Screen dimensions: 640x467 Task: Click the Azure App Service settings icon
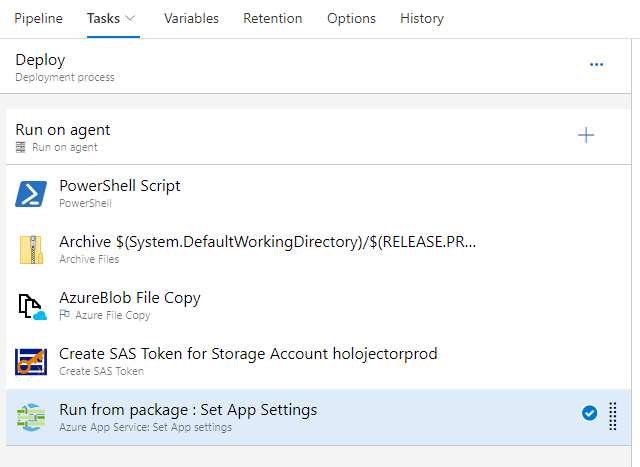tap(32, 417)
